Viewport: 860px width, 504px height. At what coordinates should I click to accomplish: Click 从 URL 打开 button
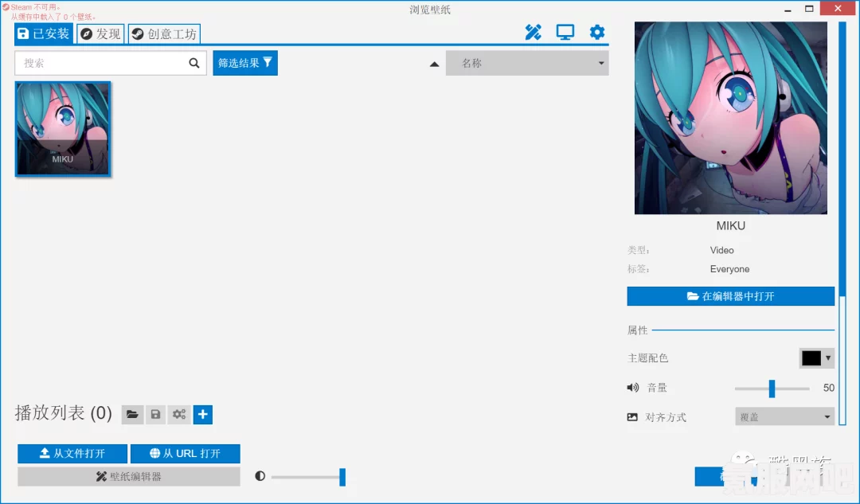186,454
